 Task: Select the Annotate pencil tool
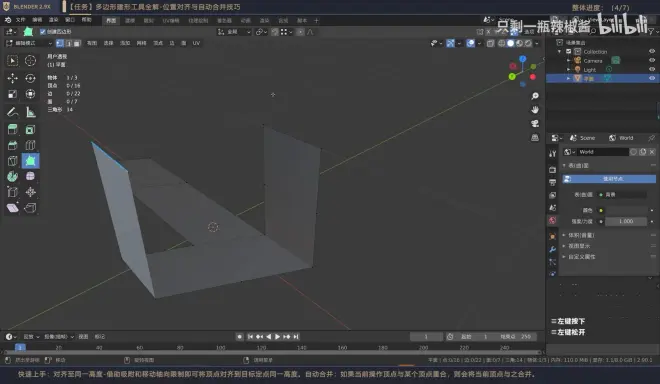coord(12,112)
